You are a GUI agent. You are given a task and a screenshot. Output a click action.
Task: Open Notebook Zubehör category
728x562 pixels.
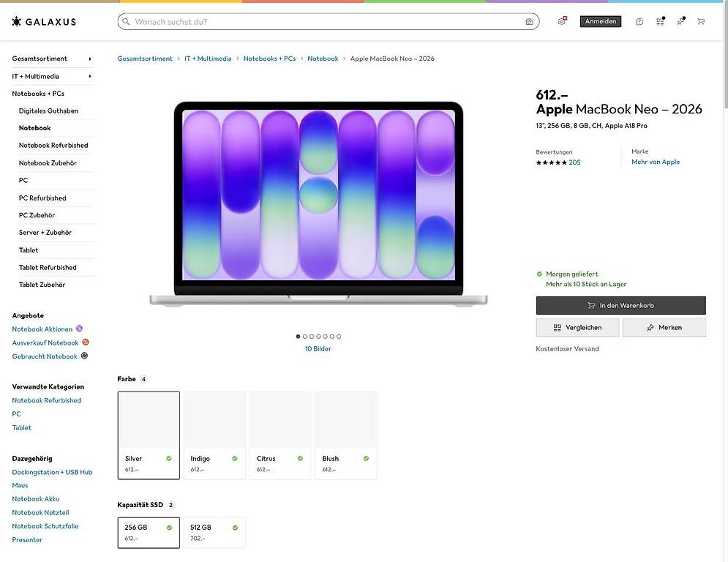tap(48, 163)
